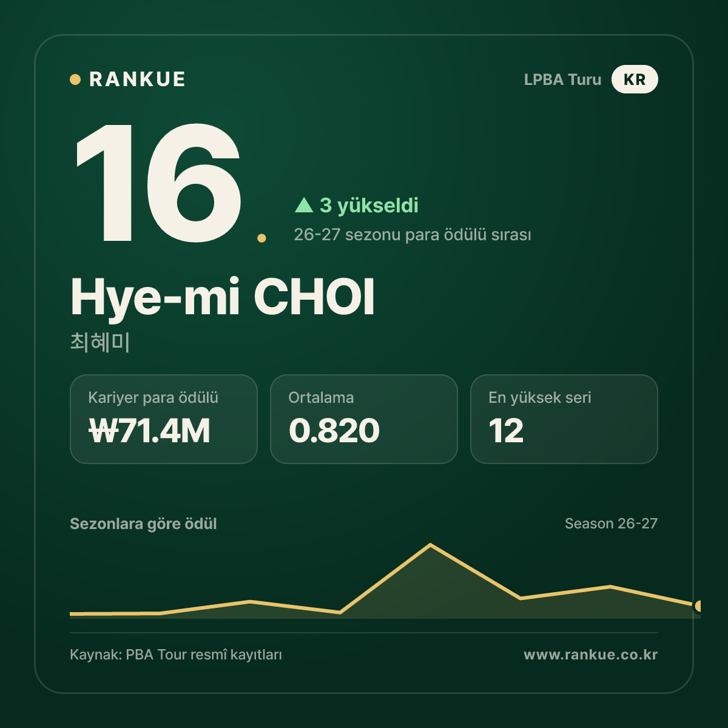This screenshot has width=728, height=728.
Task: Click the yellow dot beside RANKUE
Action: (x=75, y=79)
